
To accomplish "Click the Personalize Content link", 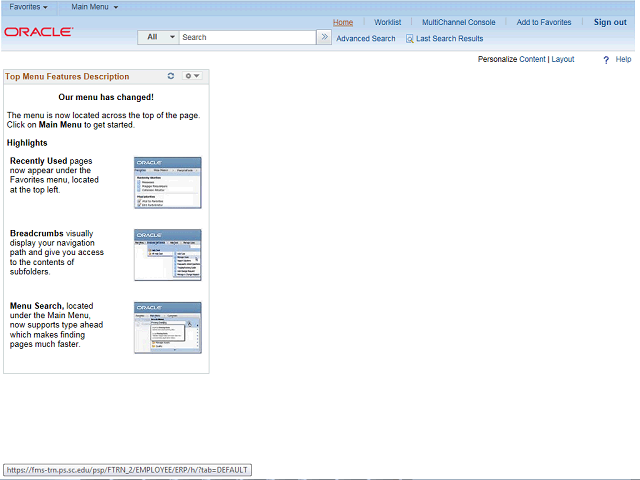I will [532, 60].
